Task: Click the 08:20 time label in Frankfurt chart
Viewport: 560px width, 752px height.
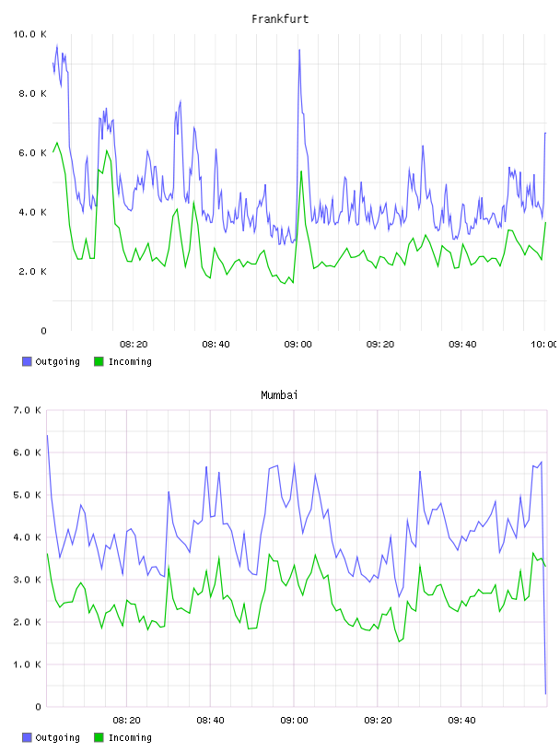Action: pyautogui.click(x=134, y=345)
